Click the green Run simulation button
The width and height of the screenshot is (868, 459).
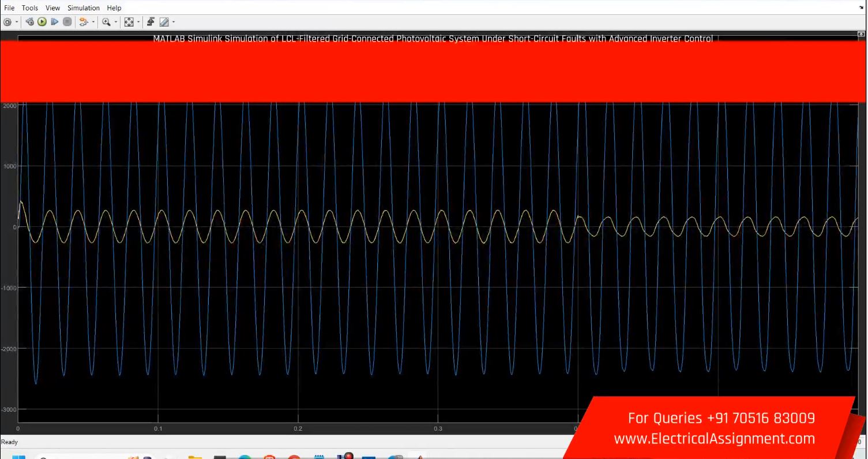tap(42, 22)
